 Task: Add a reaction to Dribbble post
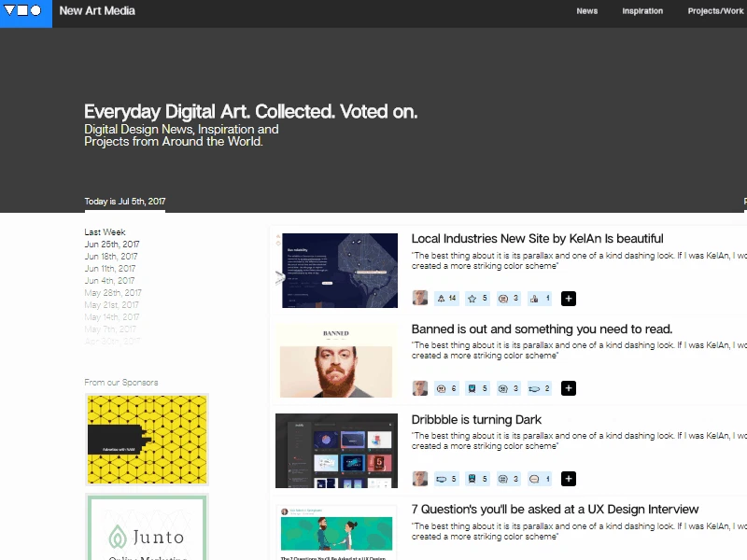coord(569,479)
